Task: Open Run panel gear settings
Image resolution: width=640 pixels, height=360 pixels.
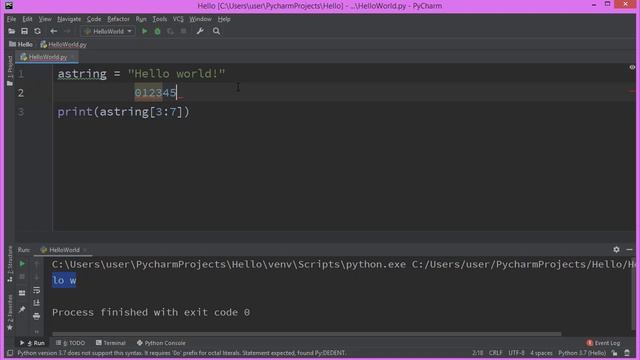Action: (x=616, y=249)
